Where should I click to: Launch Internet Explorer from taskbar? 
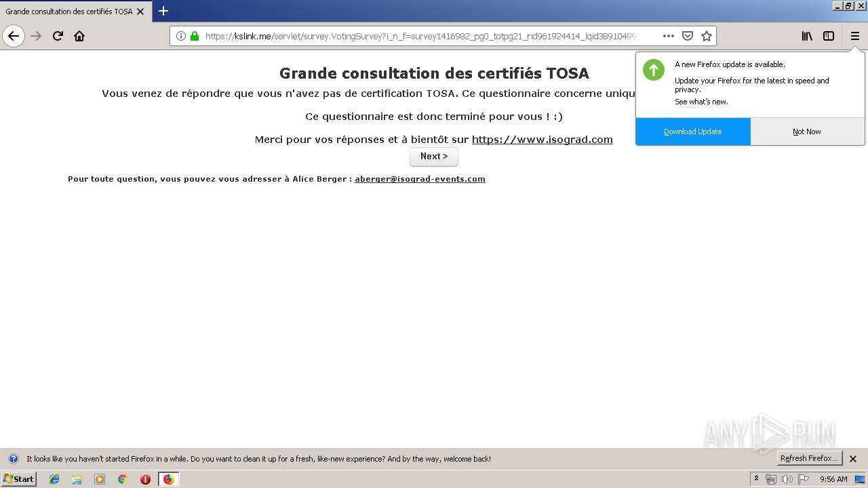click(54, 479)
